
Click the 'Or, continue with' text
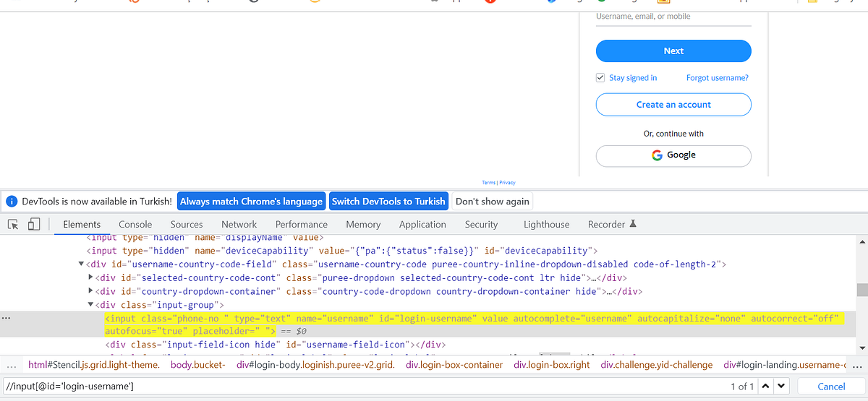[673, 134]
